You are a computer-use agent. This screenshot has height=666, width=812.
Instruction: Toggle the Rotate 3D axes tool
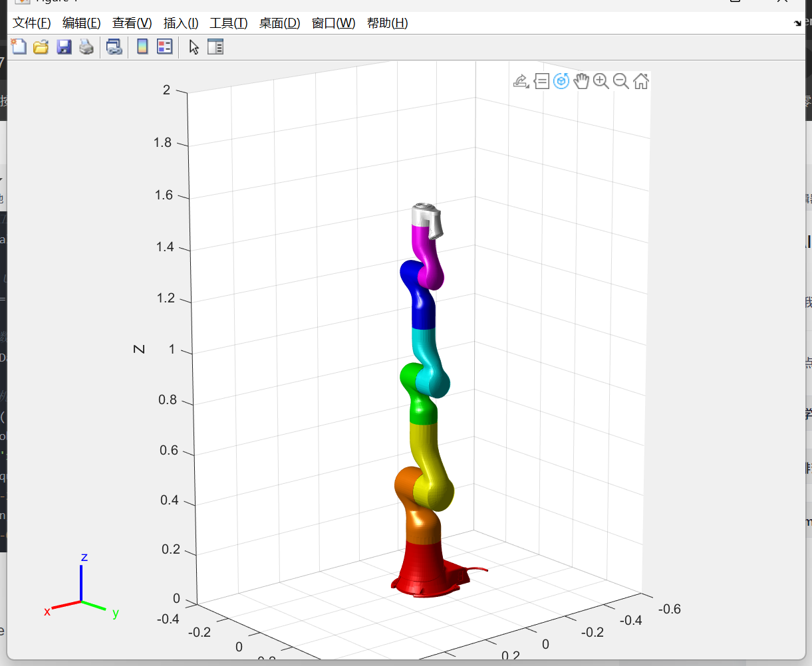(561, 81)
